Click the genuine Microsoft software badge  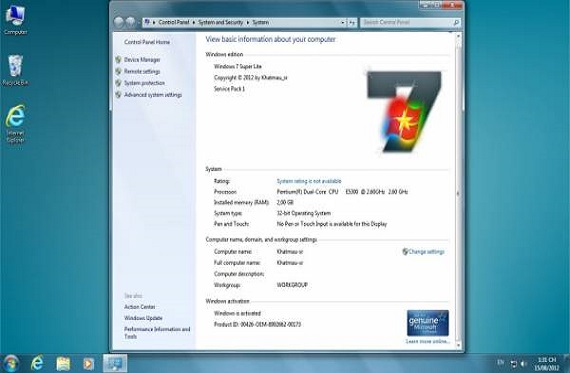click(x=428, y=323)
